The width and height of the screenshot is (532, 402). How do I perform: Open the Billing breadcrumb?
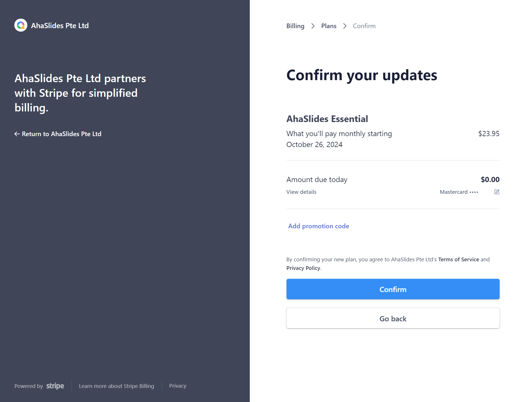[x=295, y=26]
